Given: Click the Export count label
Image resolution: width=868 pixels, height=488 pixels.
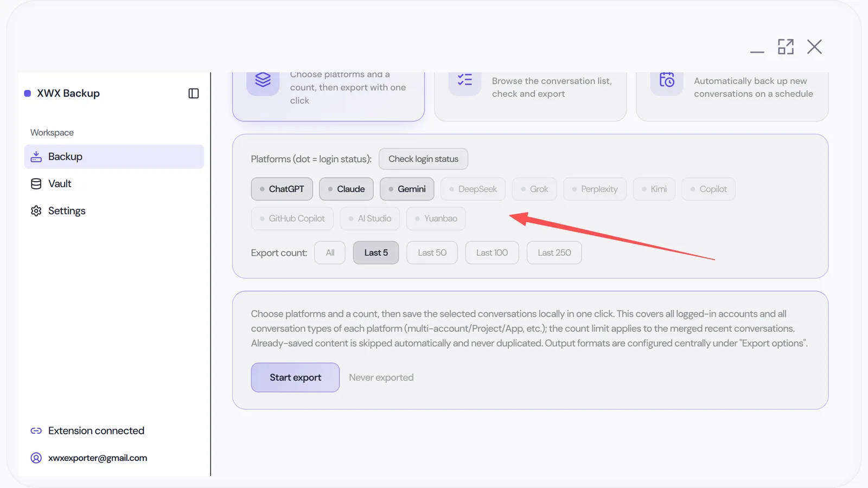Looking at the screenshot, I should pos(279,253).
